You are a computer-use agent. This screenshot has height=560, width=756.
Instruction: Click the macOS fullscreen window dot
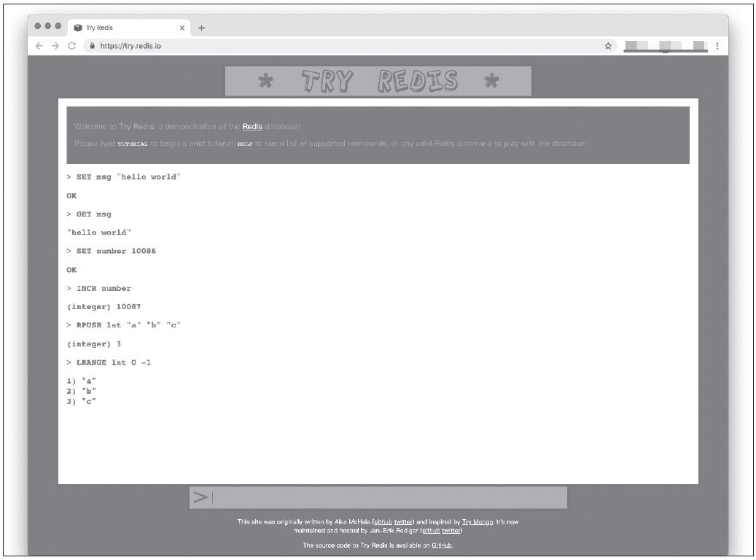point(58,26)
